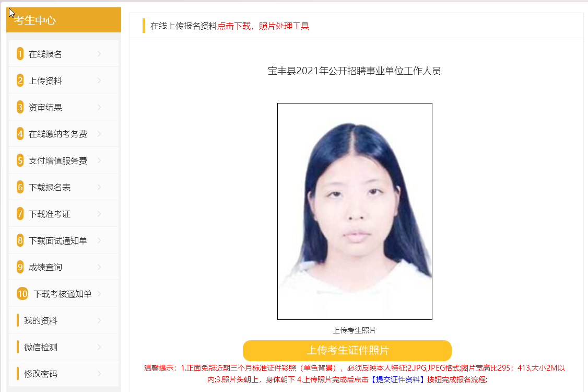Viewport: 588px width, 392px height.
Task: Click the uploaded candidate photo thumbnail
Action: [355, 211]
